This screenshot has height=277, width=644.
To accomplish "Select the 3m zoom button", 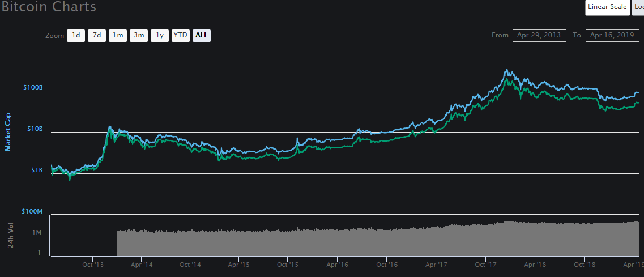I will click(x=139, y=35).
